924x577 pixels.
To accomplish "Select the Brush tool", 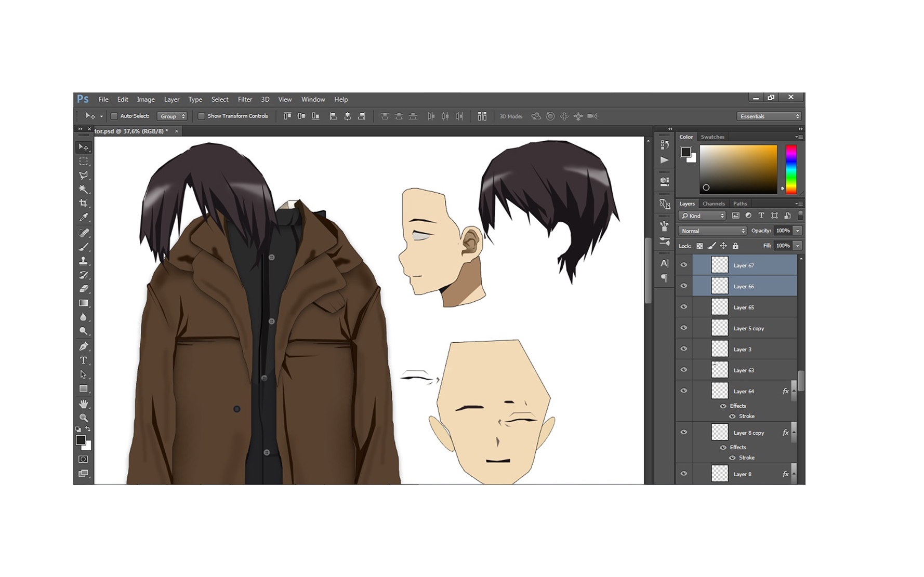I will 84,247.
